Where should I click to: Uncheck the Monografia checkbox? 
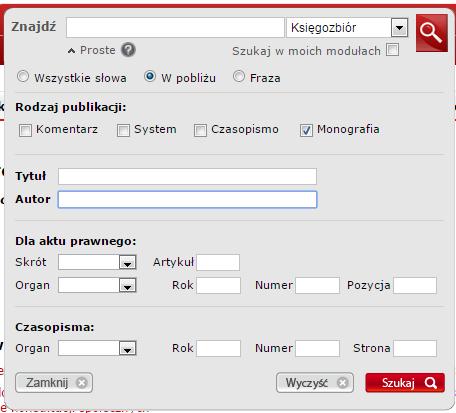coord(306,130)
